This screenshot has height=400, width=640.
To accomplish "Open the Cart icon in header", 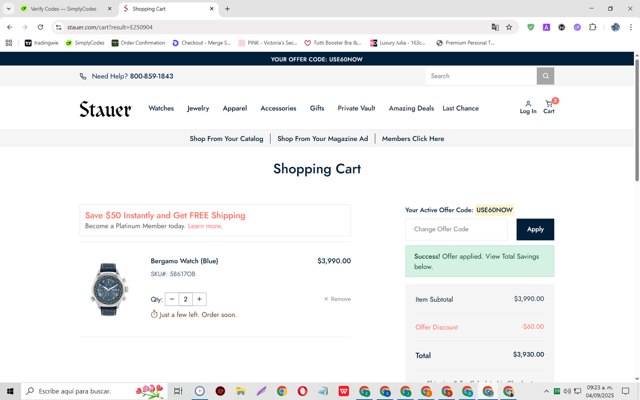I will point(549,107).
